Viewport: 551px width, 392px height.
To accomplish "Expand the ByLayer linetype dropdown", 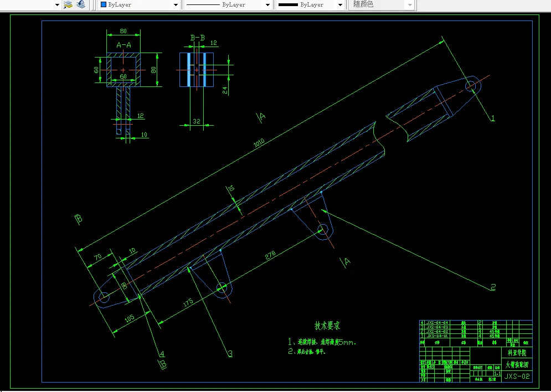I will coord(268,5).
